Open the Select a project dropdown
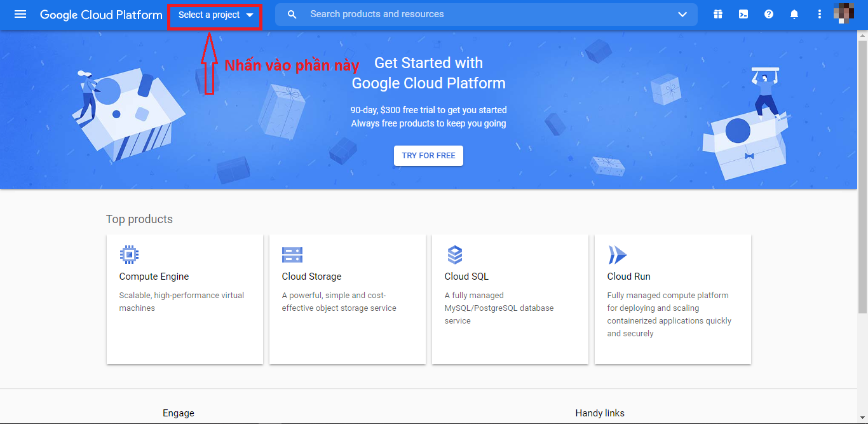This screenshot has height=424, width=868. pos(215,15)
